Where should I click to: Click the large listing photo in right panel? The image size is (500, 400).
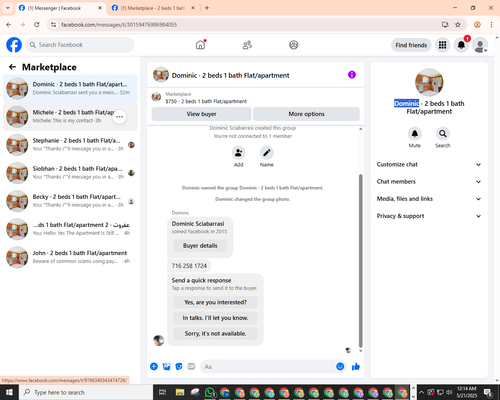click(x=429, y=82)
